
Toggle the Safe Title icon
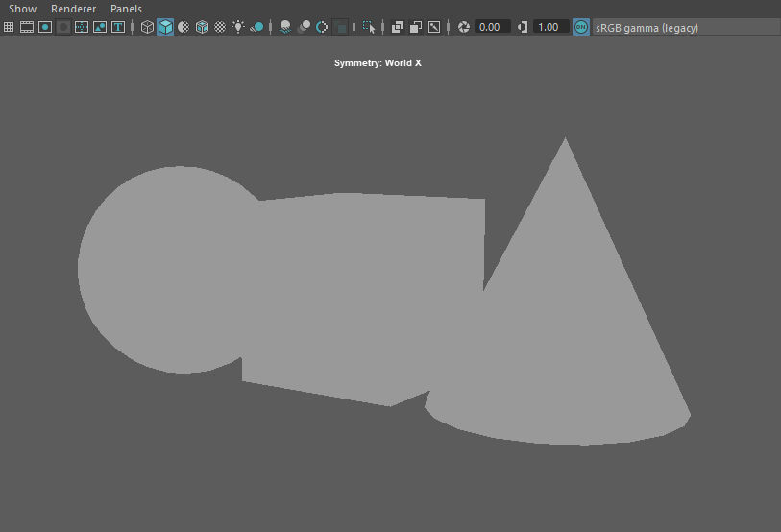coord(118,27)
